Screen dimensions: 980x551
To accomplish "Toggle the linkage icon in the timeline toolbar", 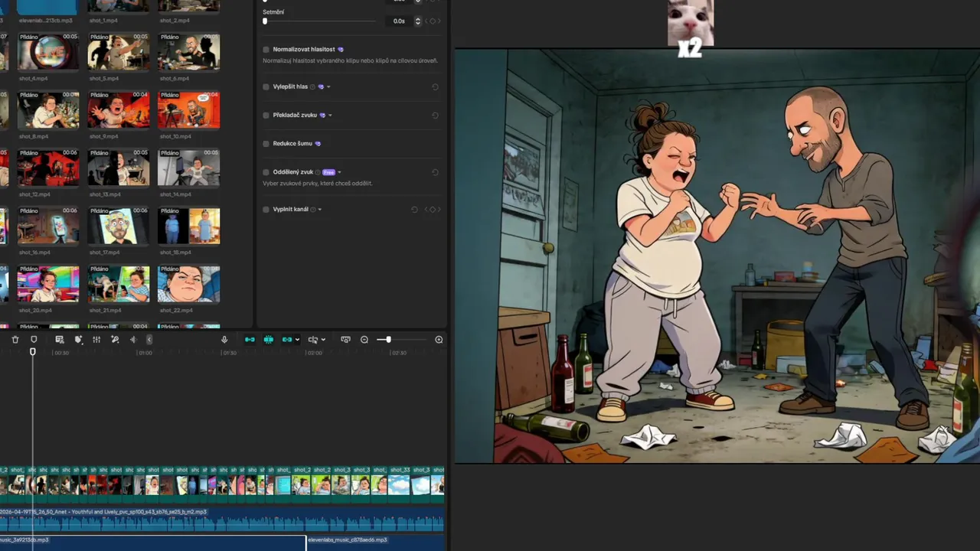I will [287, 340].
